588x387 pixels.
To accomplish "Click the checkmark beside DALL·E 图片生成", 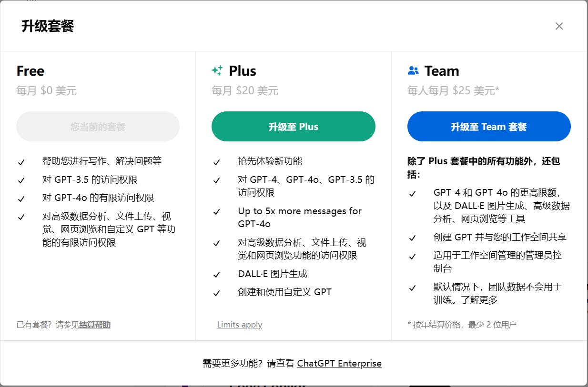I will 217,275.
